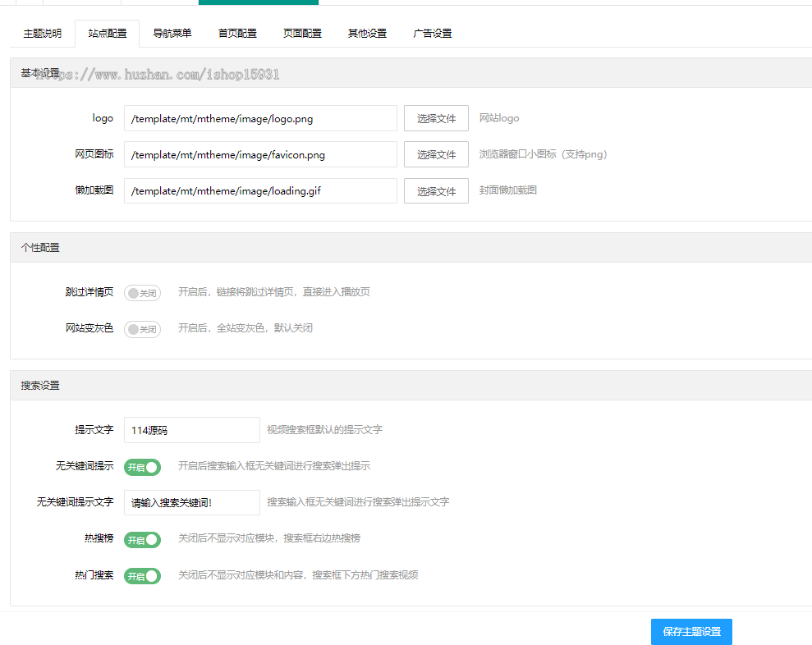Click the 无关键词提示文字 input field
812x645 pixels.
click(x=192, y=503)
